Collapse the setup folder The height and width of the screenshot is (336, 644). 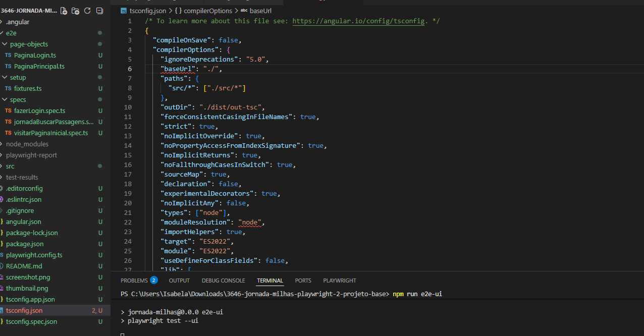5,78
